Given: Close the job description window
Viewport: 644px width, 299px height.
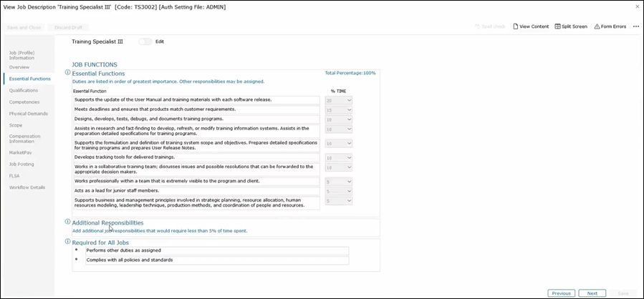Looking at the screenshot, I should click(x=637, y=6).
